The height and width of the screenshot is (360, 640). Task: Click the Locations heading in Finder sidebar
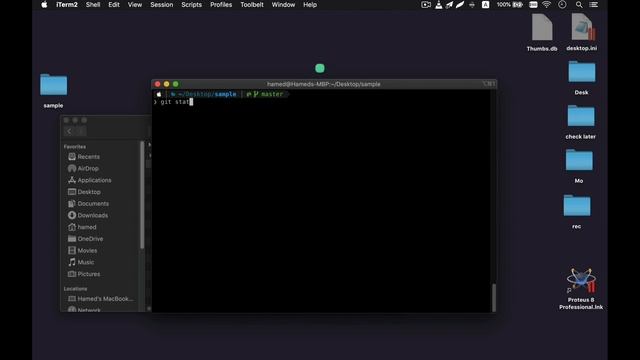pos(76,289)
